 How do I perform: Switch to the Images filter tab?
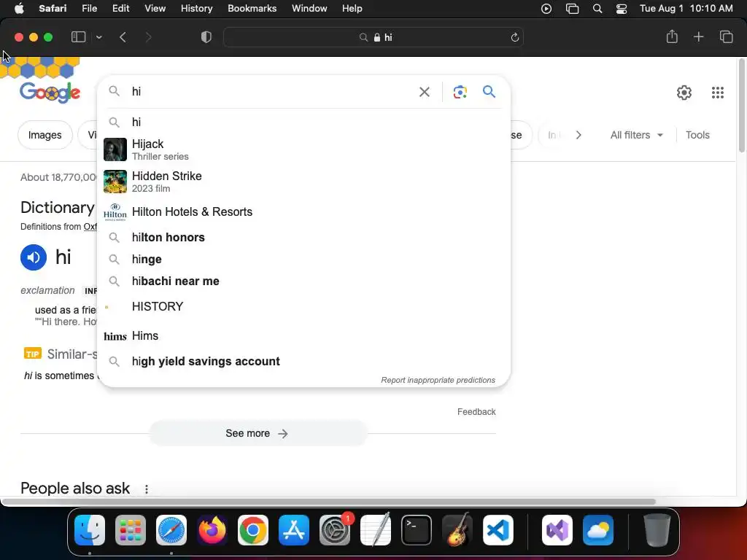pos(44,135)
